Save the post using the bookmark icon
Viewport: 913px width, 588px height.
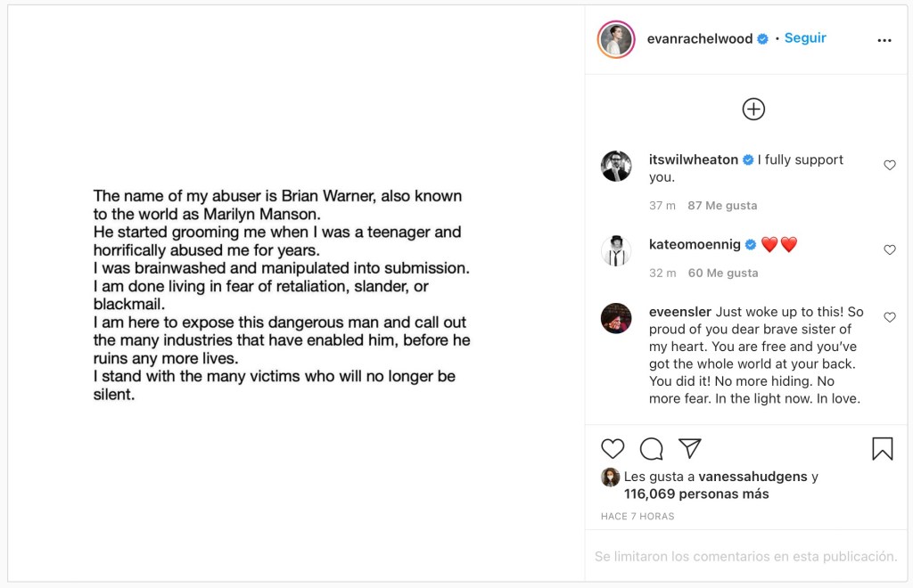[x=882, y=449]
